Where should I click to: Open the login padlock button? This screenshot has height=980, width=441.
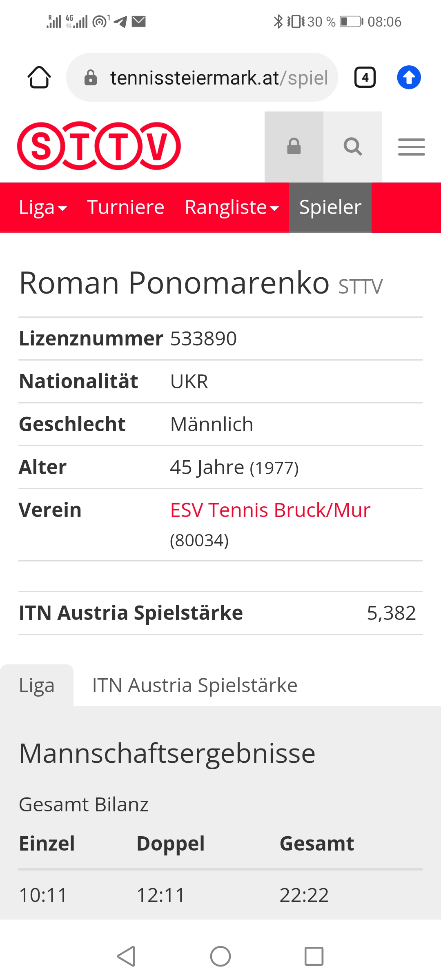[294, 147]
